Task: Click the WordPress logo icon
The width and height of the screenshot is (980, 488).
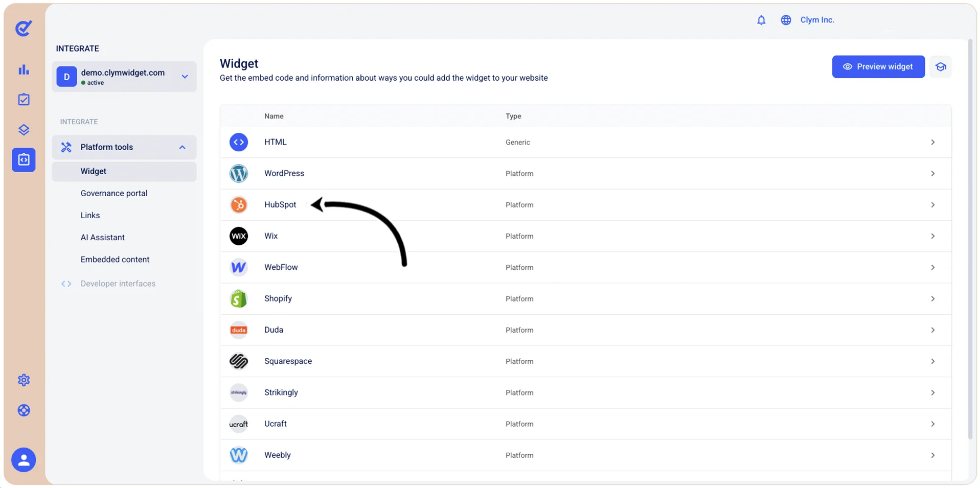Action: (x=239, y=174)
